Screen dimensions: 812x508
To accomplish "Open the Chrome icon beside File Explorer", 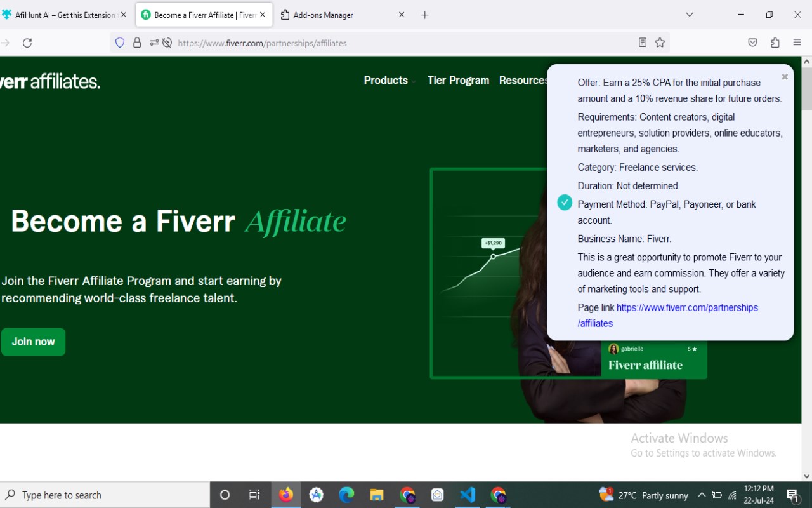I will tap(407, 495).
